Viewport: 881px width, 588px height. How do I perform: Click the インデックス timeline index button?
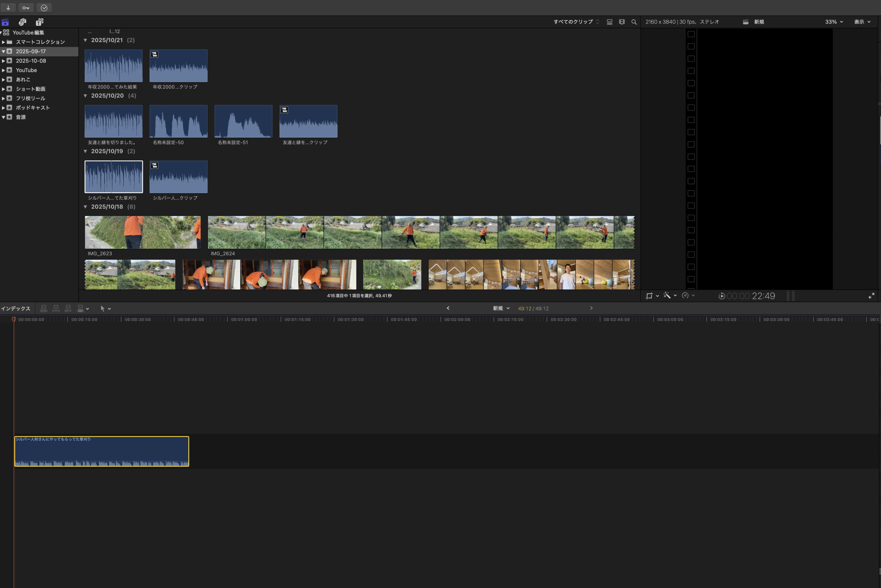[x=16, y=308]
